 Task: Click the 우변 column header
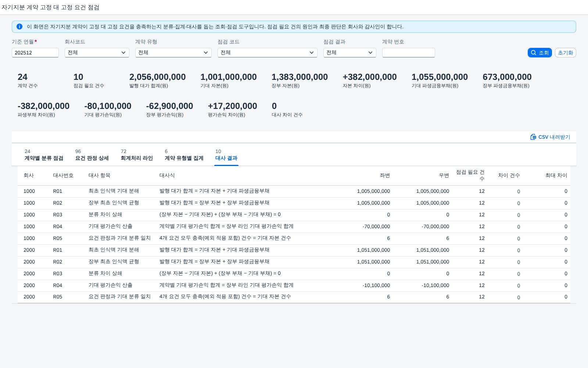444,176
